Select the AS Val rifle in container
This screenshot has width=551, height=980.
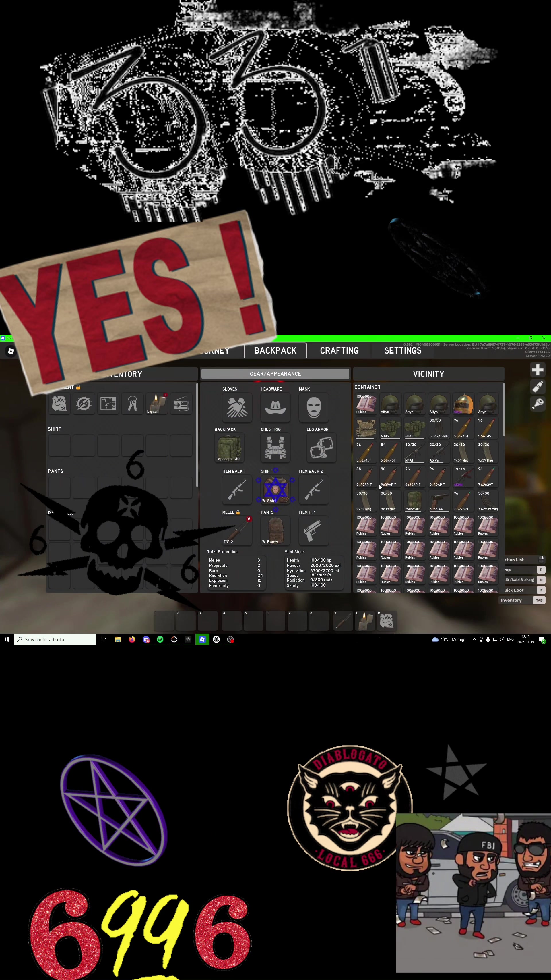click(x=439, y=452)
